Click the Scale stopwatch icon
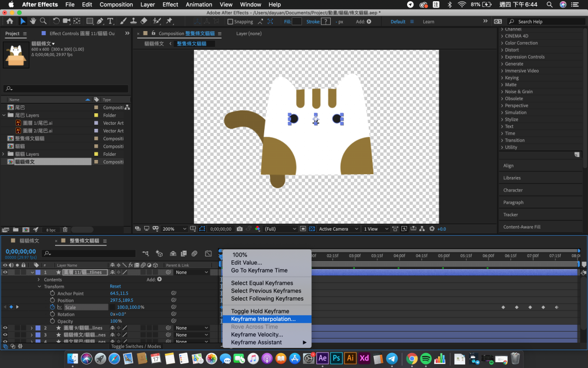Screen dimensions: 588x368 52,307
